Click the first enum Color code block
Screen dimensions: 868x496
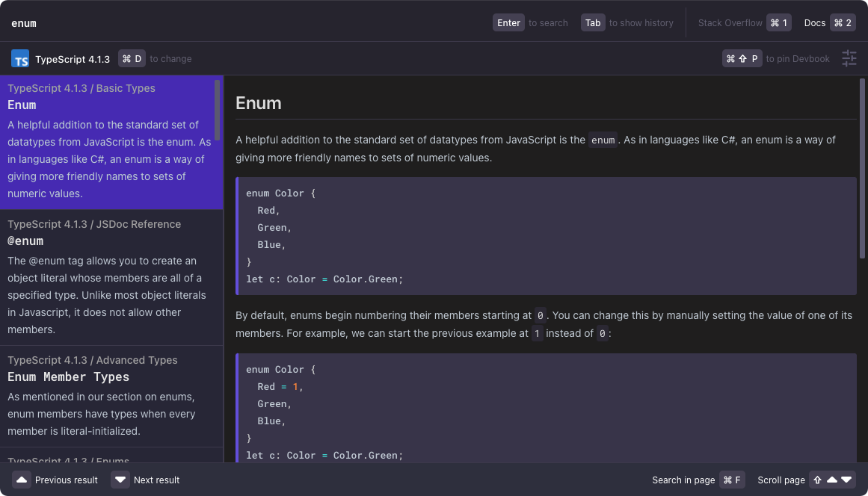pos(546,236)
